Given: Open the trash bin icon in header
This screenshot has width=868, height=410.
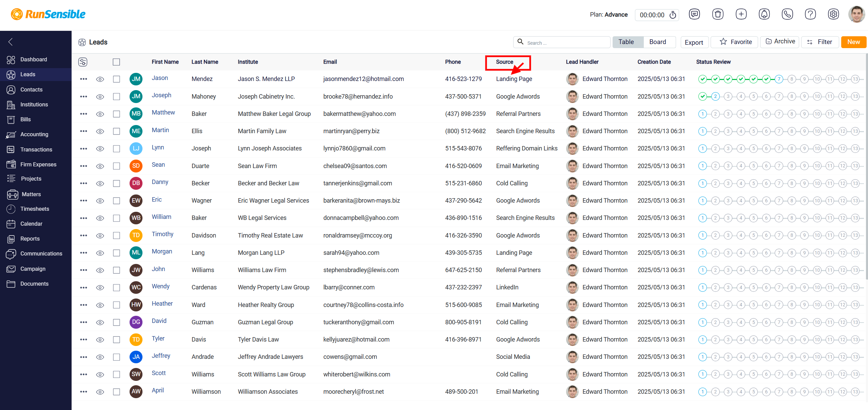Looking at the screenshot, I should [x=718, y=14].
